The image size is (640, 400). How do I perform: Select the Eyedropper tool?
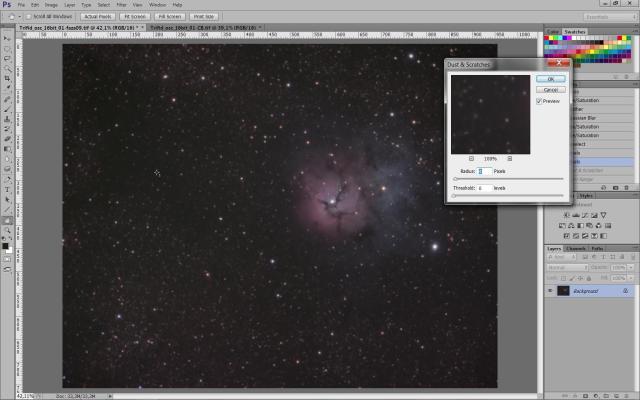pyautogui.click(x=7, y=88)
